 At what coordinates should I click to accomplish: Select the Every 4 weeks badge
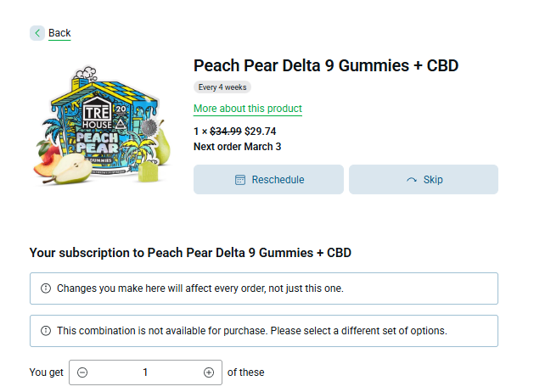tap(222, 87)
